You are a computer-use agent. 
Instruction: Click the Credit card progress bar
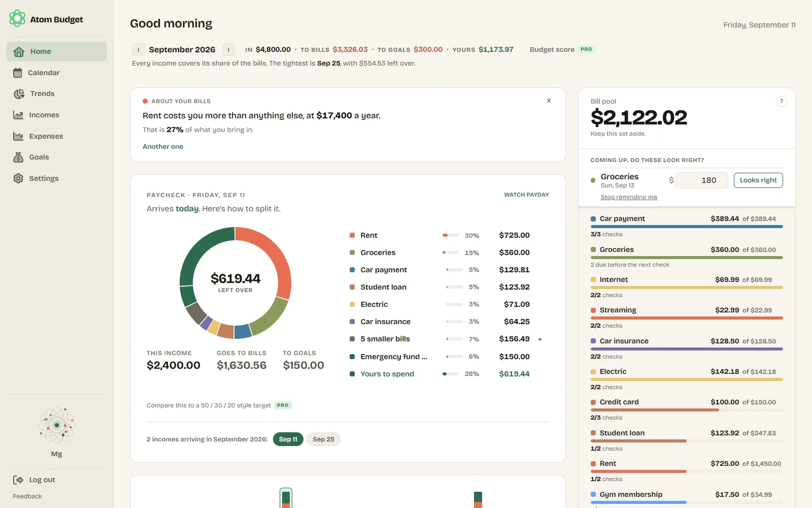[x=687, y=410]
